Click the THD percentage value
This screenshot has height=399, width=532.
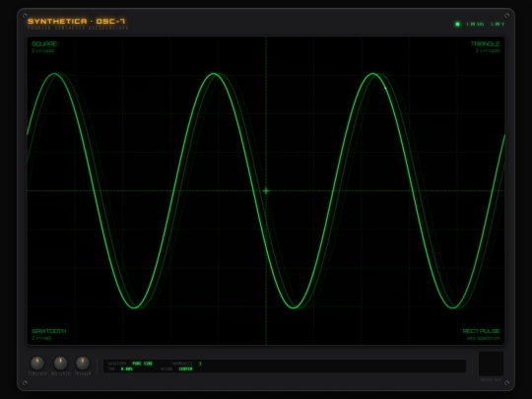127,368
